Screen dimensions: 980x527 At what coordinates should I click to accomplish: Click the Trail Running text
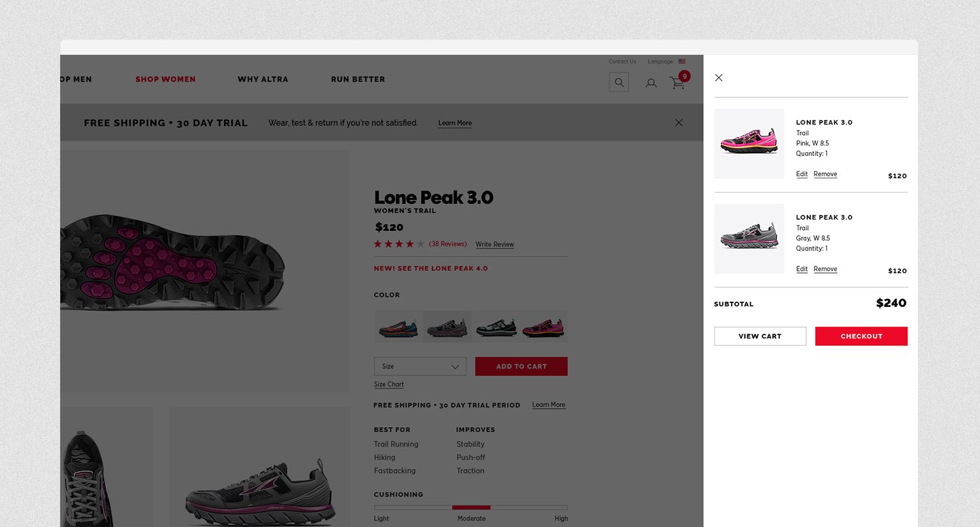click(x=396, y=444)
